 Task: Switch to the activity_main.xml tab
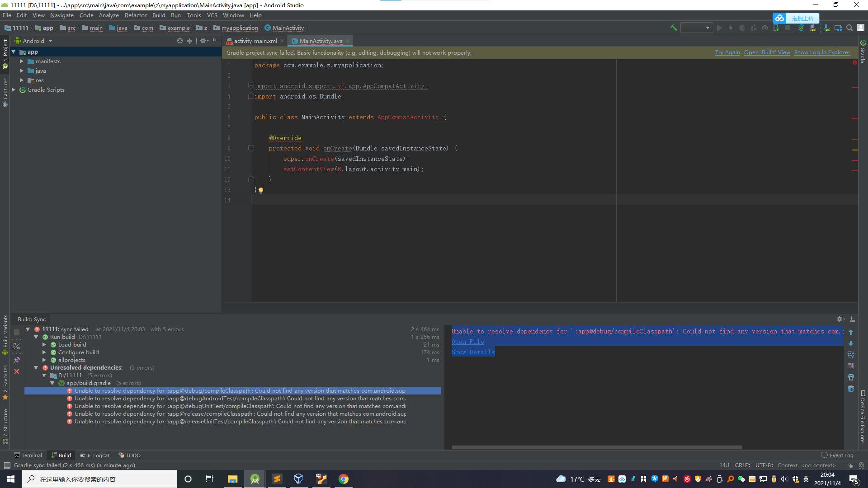(x=255, y=41)
